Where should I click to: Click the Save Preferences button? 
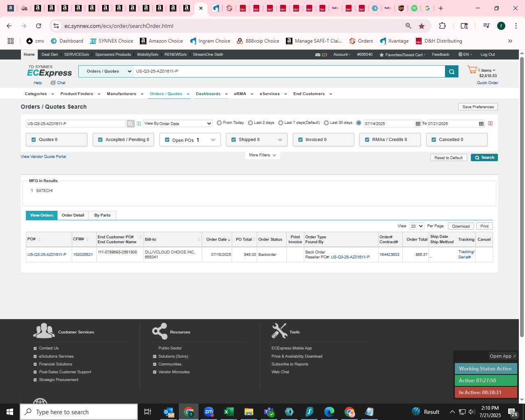tap(478, 107)
